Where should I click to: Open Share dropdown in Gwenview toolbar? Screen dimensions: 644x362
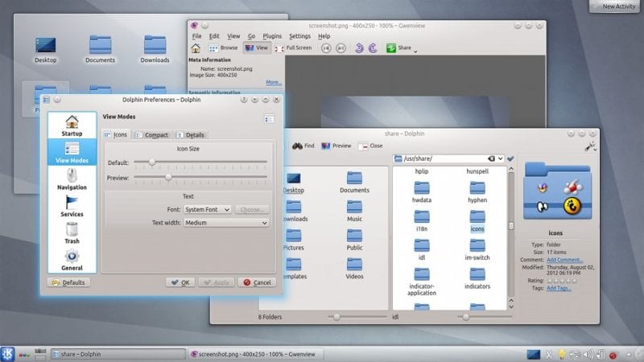tap(402, 48)
